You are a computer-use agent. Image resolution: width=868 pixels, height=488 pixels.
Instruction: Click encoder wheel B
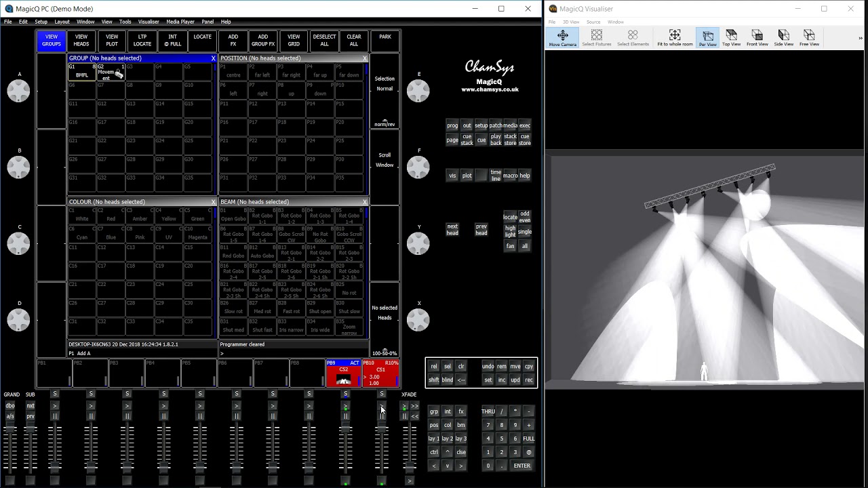(x=19, y=167)
